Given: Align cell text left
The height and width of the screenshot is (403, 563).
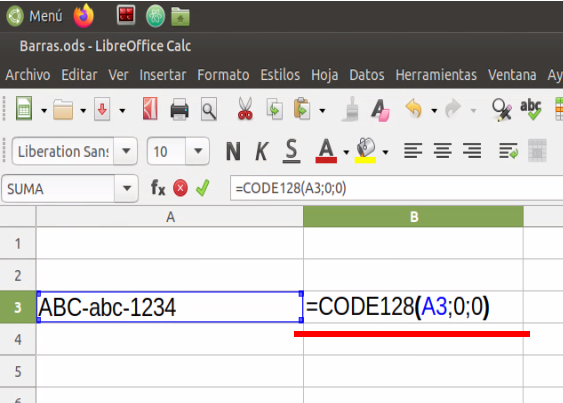Looking at the screenshot, I should click(x=413, y=151).
